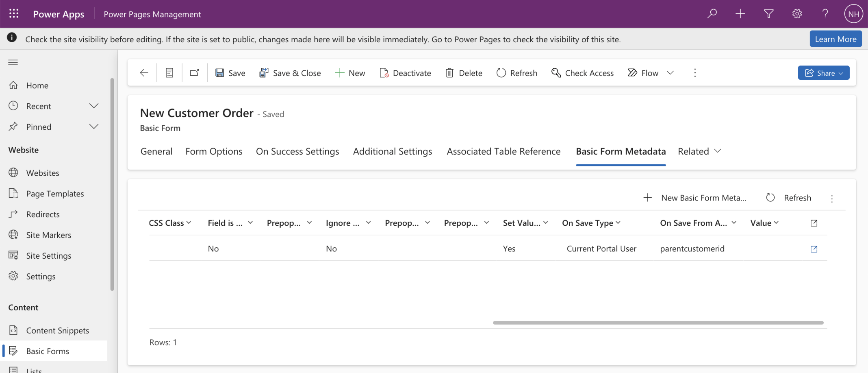Click the search magnifier icon in header

[712, 14]
